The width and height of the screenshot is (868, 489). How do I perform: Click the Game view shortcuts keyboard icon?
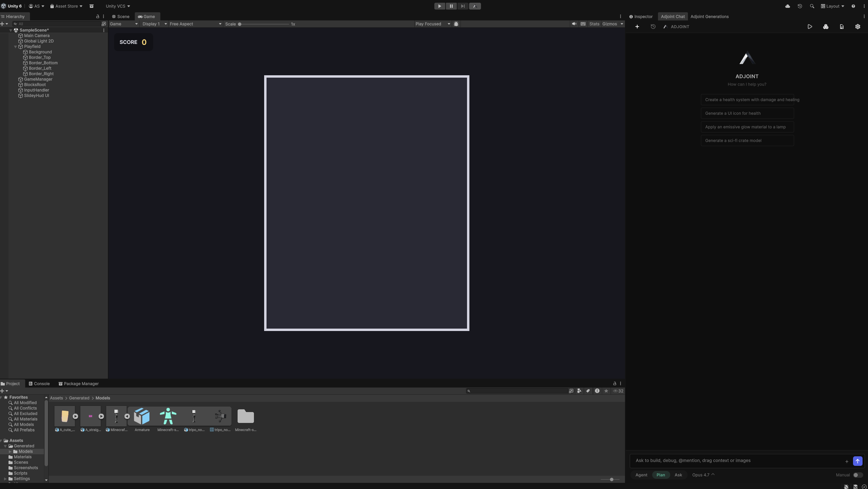583,24
